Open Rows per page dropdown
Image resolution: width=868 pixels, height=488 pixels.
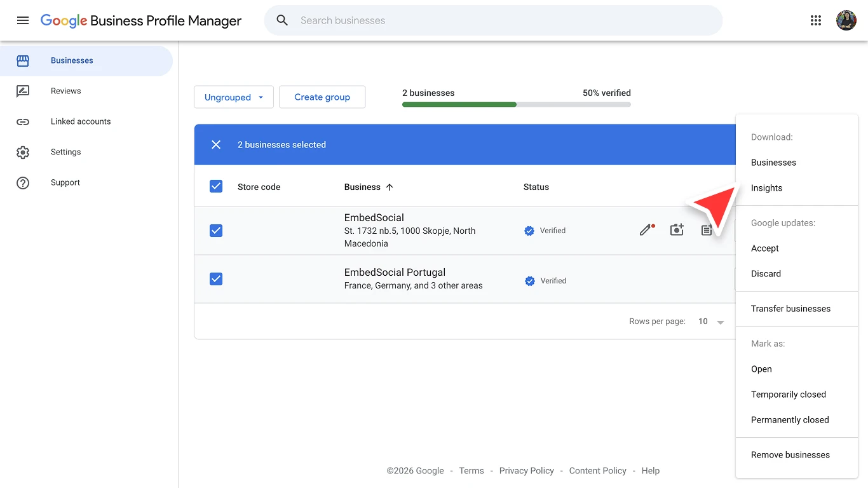click(x=712, y=322)
